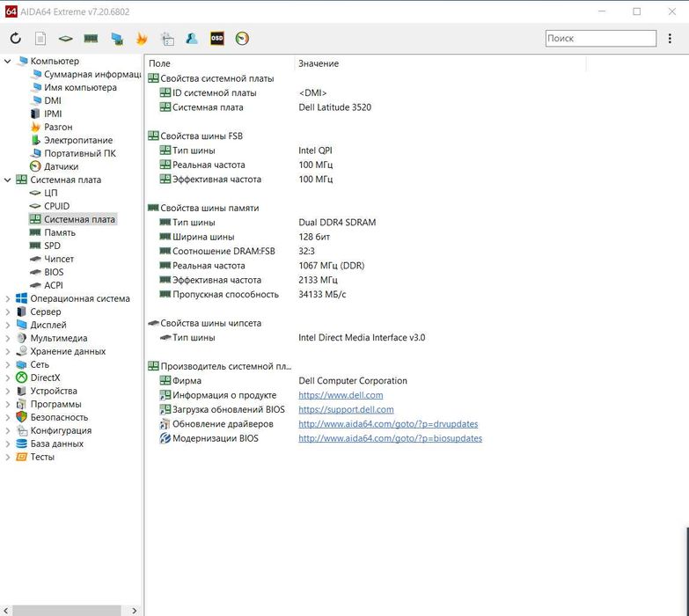Viewport: 689px width, 616px height.
Task: Select the 34133 МБ/с bandwidth value
Action: click(322, 295)
